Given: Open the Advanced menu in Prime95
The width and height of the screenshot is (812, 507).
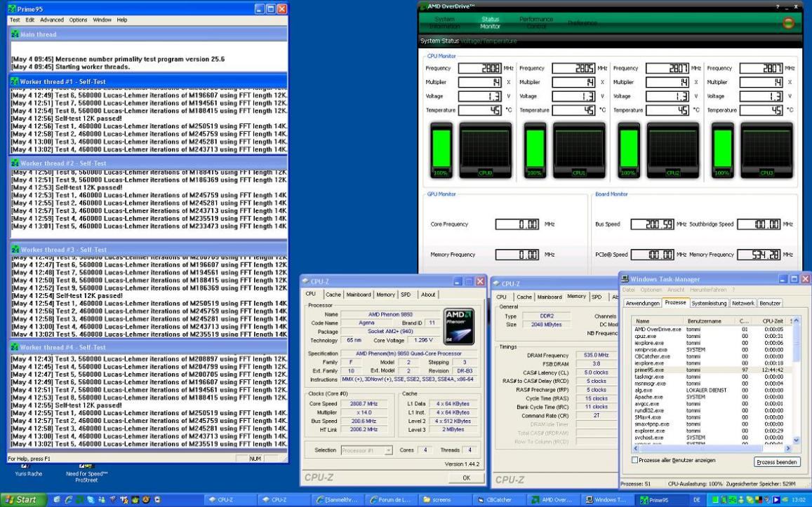Looking at the screenshot, I should (x=52, y=20).
